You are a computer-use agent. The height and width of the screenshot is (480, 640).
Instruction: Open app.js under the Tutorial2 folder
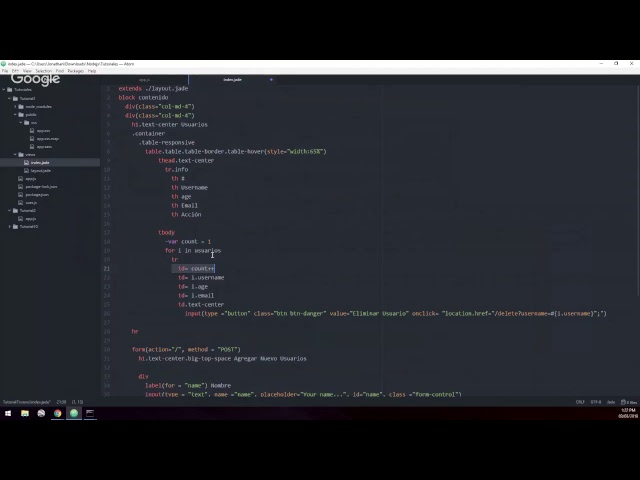tap(31, 219)
